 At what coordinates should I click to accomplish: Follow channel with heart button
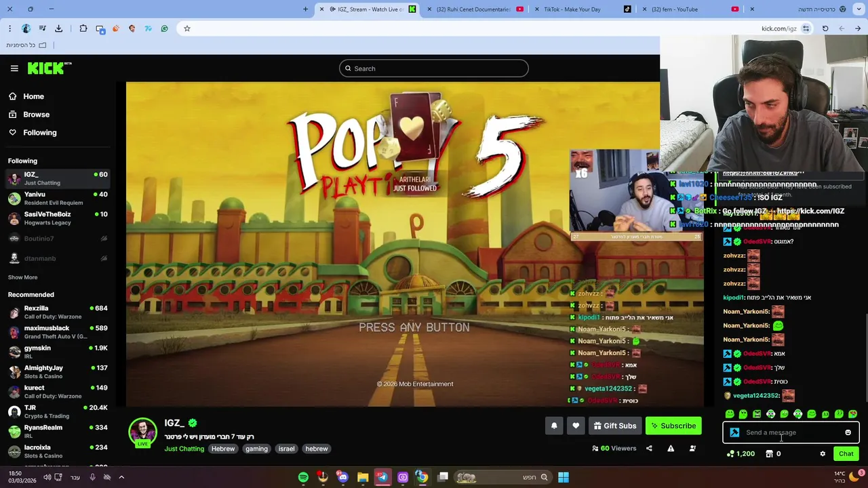pyautogui.click(x=576, y=426)
